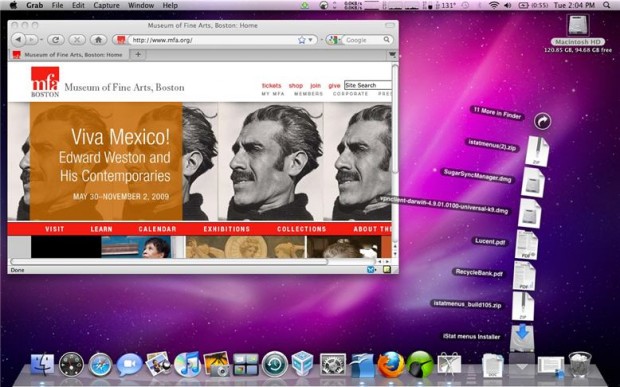Launch Firefox from the Dock
The image size is (620, 387).
[391, 364]
